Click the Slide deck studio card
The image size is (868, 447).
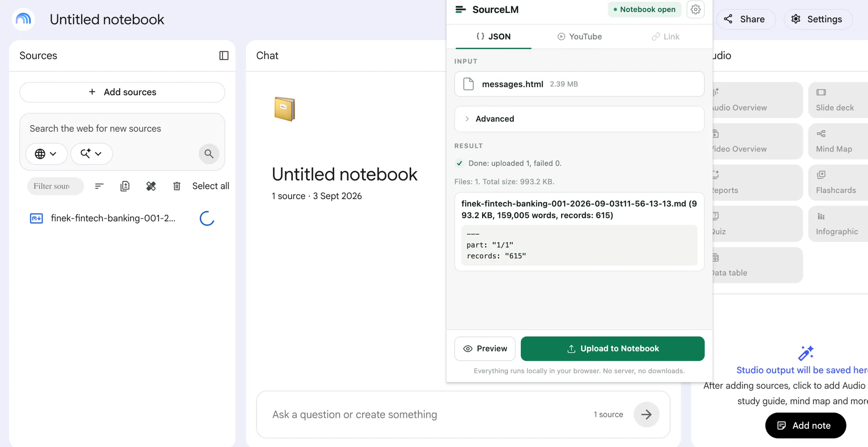pyautogui.click(x=838, y=100)
